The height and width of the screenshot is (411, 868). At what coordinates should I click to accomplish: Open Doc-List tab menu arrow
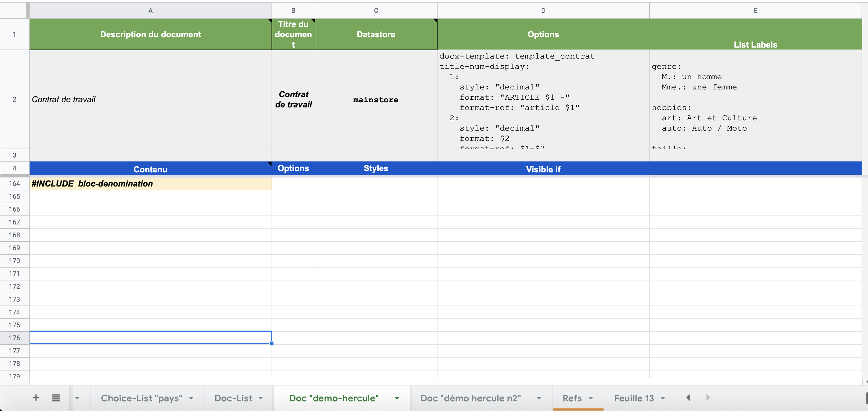(x=261, y=398)
